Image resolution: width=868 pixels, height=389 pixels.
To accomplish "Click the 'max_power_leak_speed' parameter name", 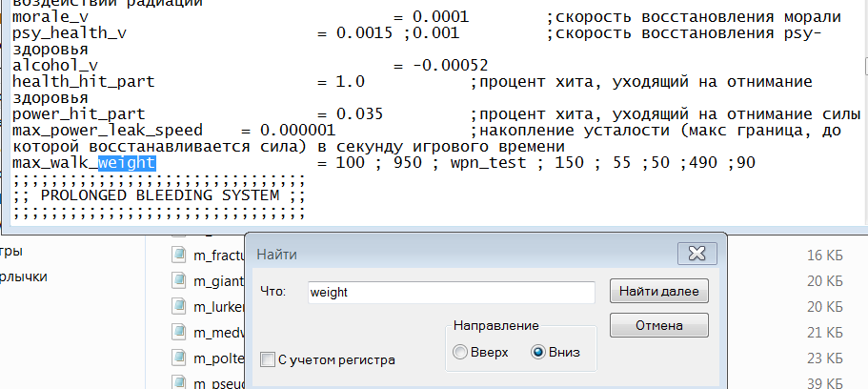I will (108, 131).
